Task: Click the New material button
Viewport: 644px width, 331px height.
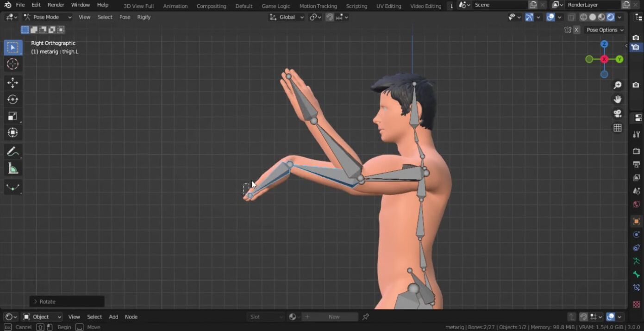Action: coord(334,317)
